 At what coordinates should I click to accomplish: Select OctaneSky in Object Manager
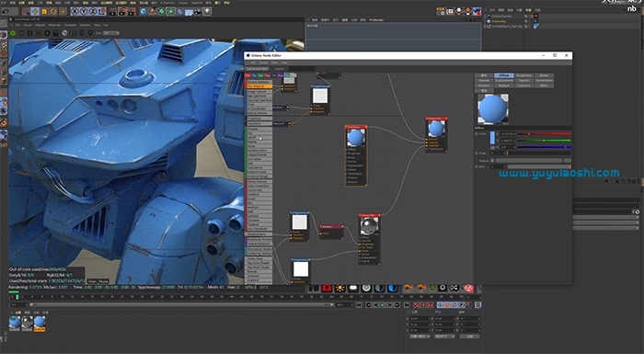tap(499, 21)
